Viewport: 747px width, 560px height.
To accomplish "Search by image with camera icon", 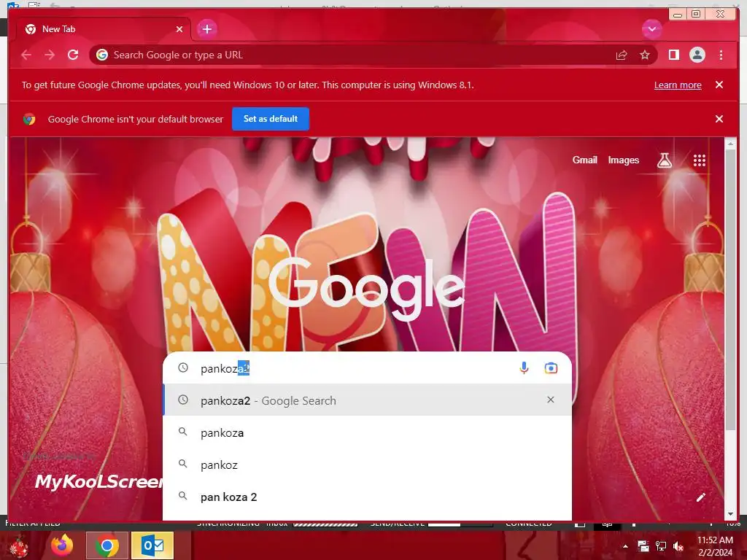I will pyautogui.click(x=551, y=368).
